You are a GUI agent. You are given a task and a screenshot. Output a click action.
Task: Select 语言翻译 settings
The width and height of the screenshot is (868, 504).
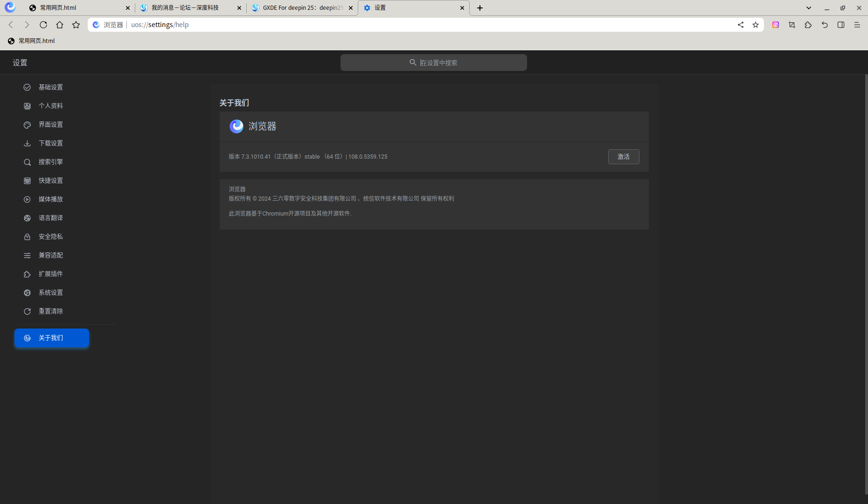(x=50, y=218)
